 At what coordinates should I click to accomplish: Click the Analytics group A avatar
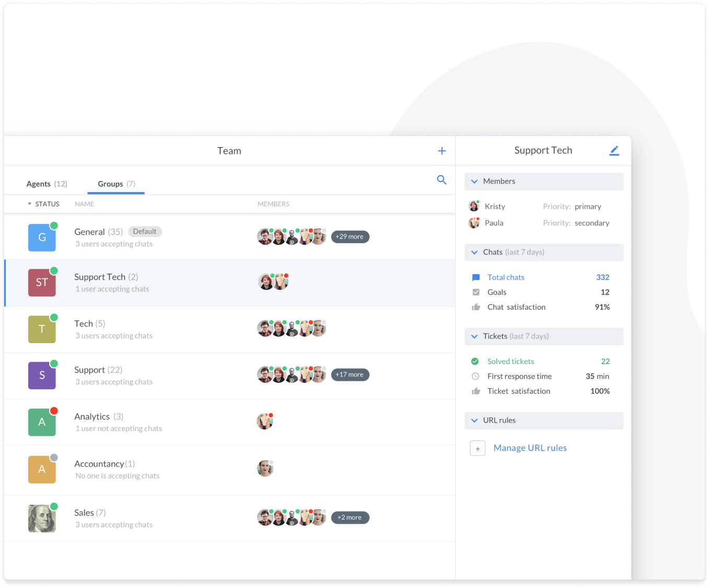pyautogui.click(x=42, y=422)
